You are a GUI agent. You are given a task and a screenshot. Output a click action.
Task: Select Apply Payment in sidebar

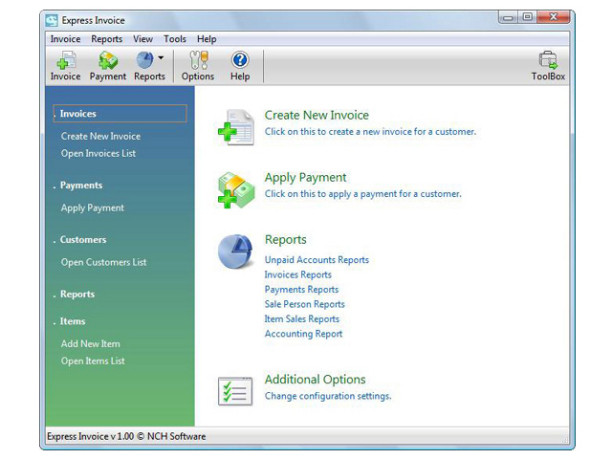point(93,208)
